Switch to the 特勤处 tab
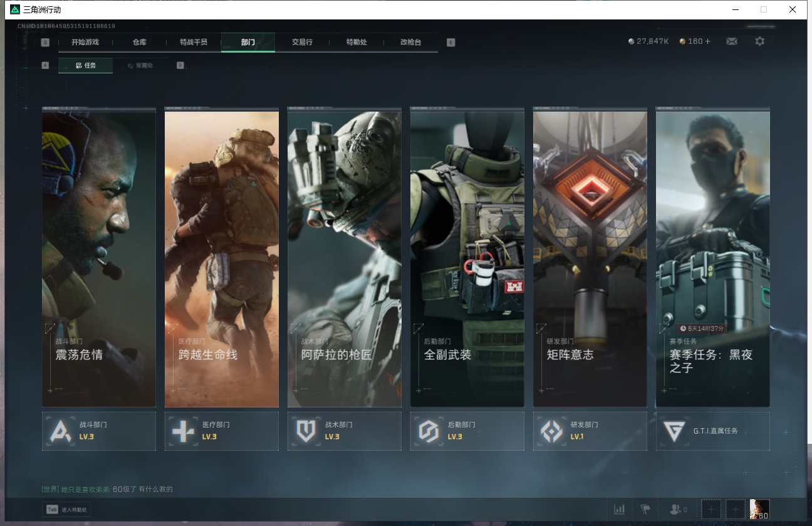This screenshot has height=526, width=812. 357,42
